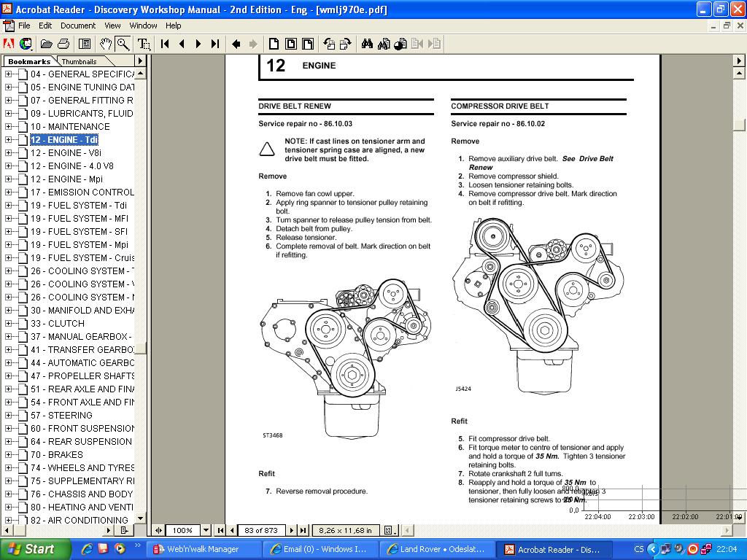Jump to the last page

pyautogui.click(x=214, y=44)
